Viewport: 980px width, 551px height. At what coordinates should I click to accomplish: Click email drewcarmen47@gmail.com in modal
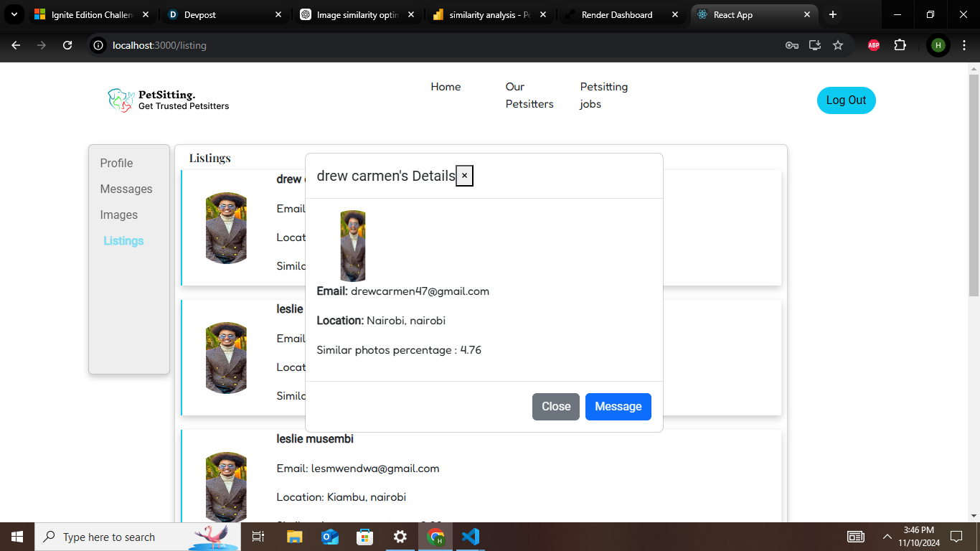coord(420,291)
